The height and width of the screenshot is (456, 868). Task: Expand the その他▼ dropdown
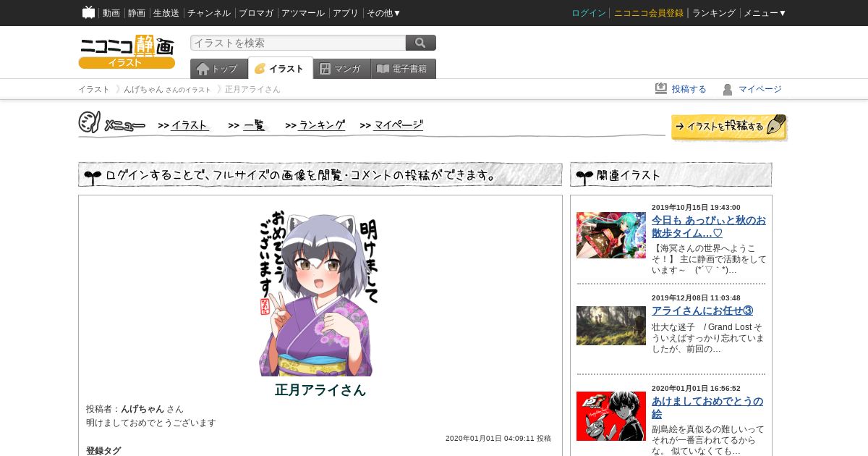pos(384,13)
